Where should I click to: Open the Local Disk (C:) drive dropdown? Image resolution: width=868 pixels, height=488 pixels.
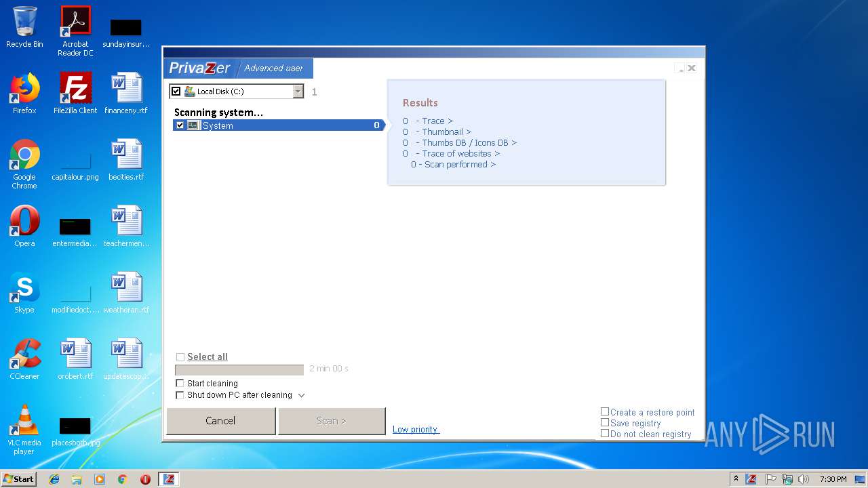298,91
